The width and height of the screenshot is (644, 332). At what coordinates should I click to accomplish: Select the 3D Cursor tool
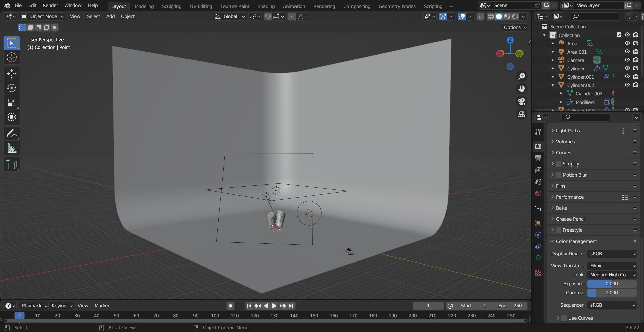(12, 57)
